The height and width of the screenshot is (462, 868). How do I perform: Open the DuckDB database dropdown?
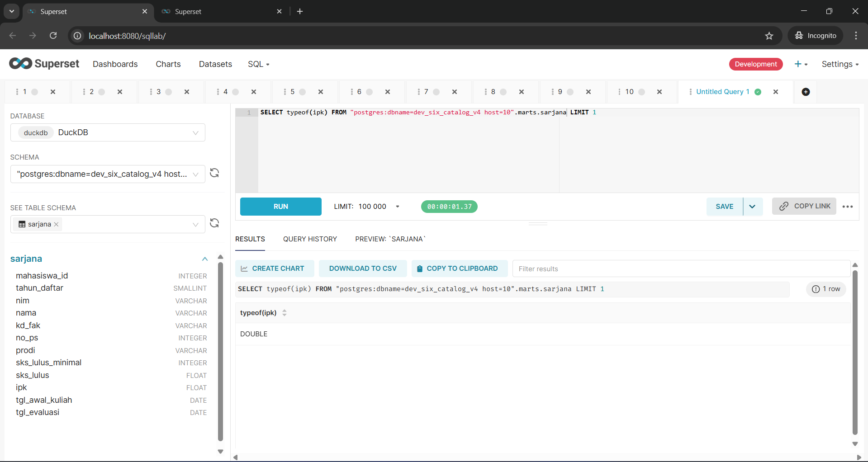(x=108, y=132)
